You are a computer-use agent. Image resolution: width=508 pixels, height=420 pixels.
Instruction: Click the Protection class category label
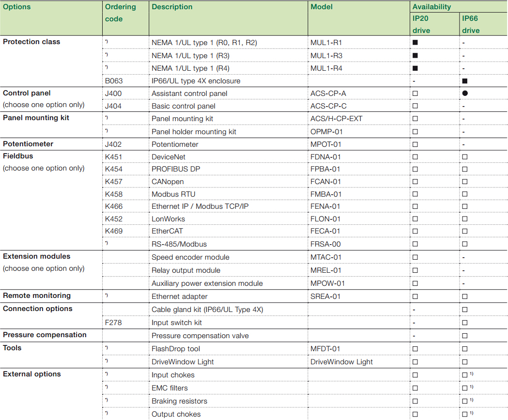(x=31, y=42)
